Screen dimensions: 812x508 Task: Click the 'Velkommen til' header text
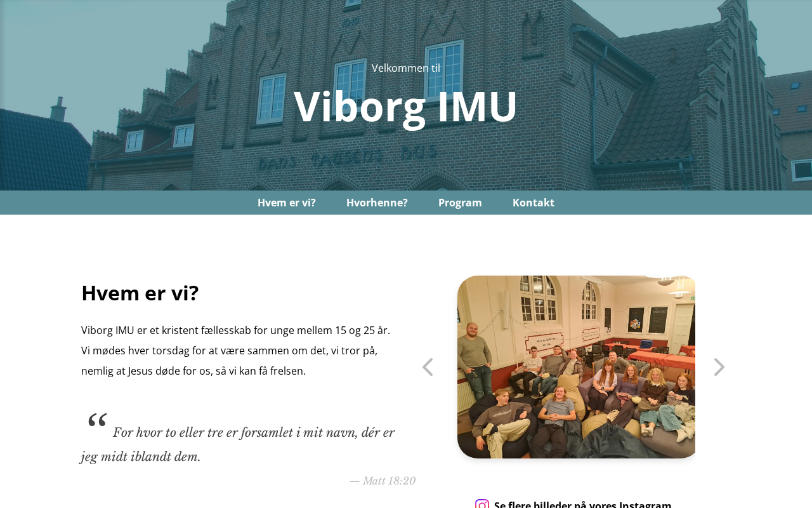(x=406, y=68)
